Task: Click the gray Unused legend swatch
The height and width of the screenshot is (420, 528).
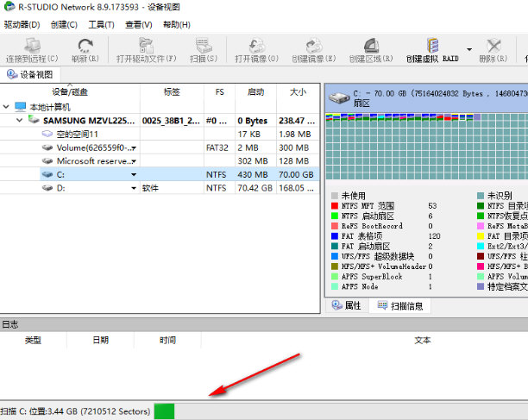Action: [x=335, y=196]
